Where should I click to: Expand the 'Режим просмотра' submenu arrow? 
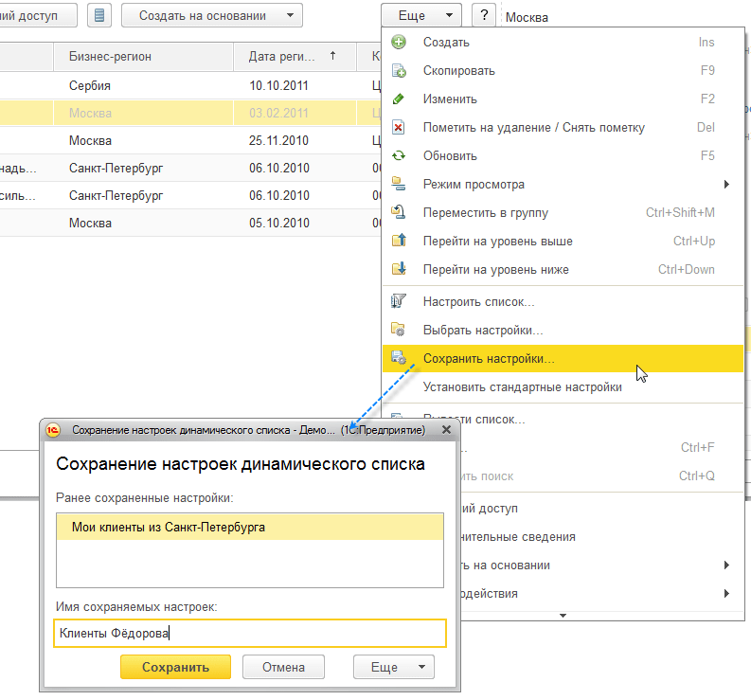pyautogui.click(x=726, y=184)
